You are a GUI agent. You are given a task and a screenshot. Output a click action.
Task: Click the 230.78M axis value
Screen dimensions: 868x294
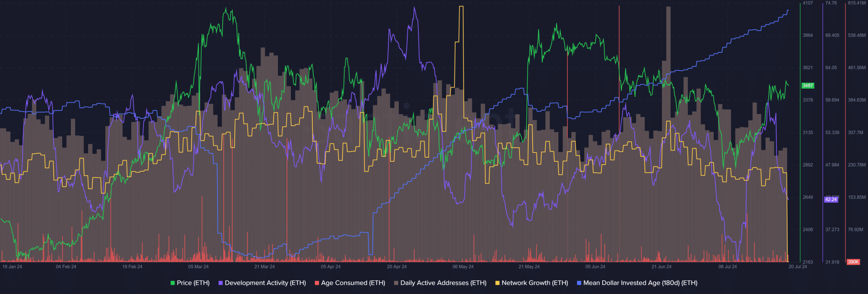[x=857, y=165]
